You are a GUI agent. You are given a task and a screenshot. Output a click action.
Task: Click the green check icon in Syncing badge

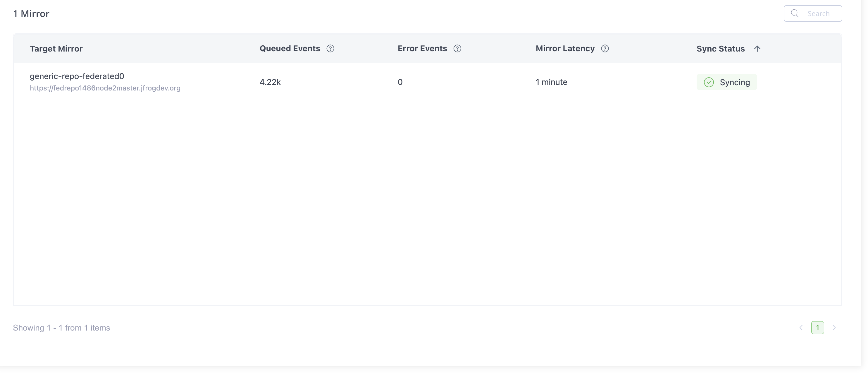coord(709,82)
